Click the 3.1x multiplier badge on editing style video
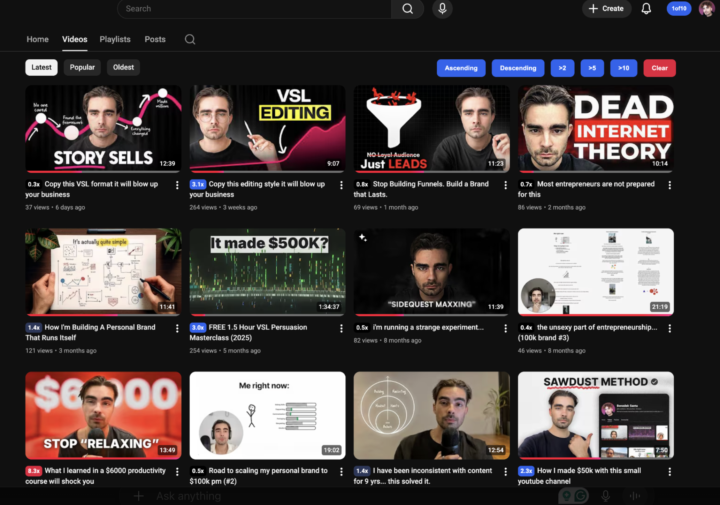720x505 pixels. 198,184
